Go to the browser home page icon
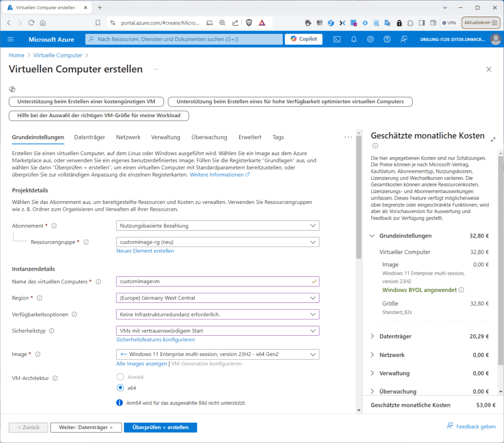 click(43, 23)
